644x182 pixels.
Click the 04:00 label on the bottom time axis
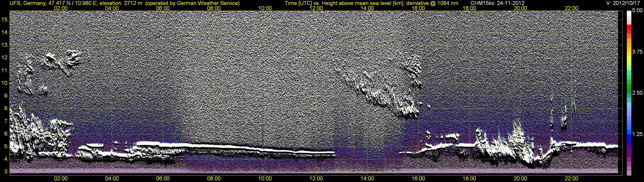[112, 179]
